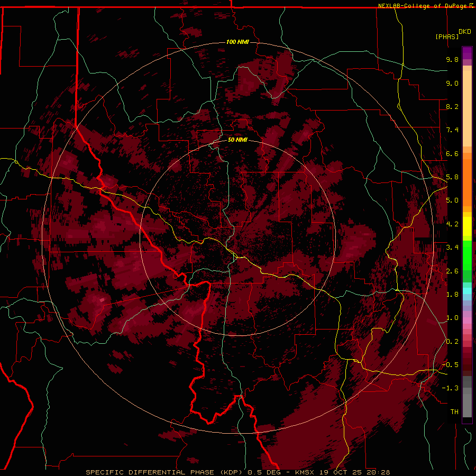The width and height of the screenshot is (476, 476).
Task: Click the -1.3 scale value
Action: [x=450, y=388]
